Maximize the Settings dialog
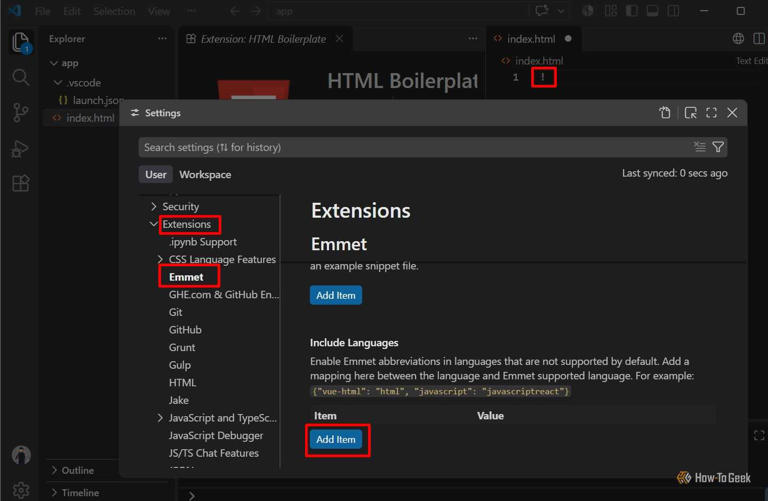 (x=711, y=113)
